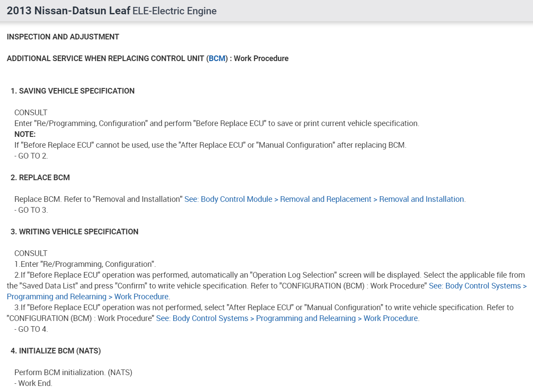
Task: Click the "Perform BCM initialization. (NATS)" line
Action: point(73,373)
